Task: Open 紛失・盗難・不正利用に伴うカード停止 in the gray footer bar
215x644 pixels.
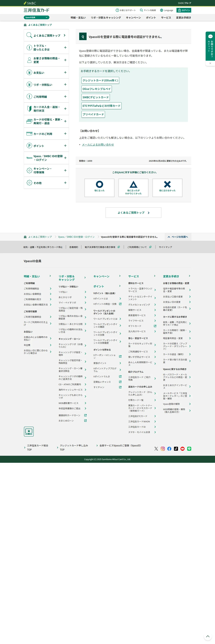Action: click(43, 247)
